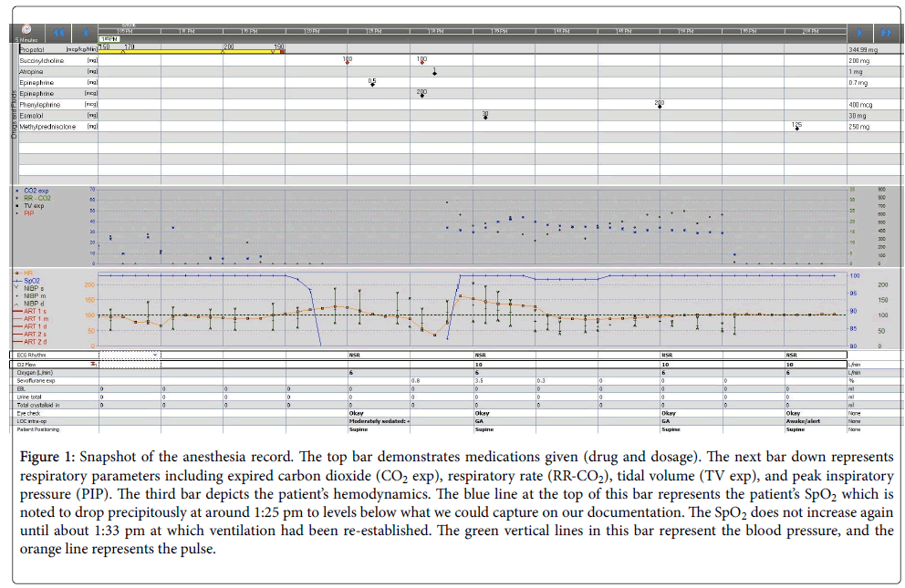Select the Methylprednisolone 125 dose marker

(x=797, y=128)
